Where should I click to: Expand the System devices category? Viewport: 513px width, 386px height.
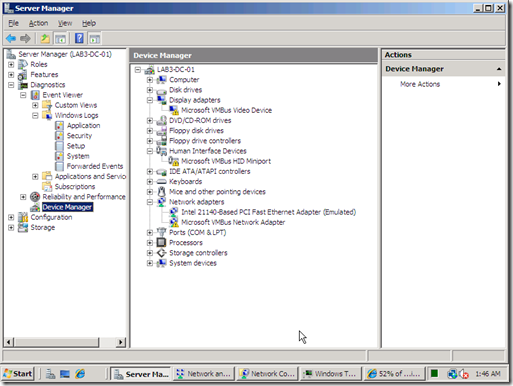click(x=150, y=263)
